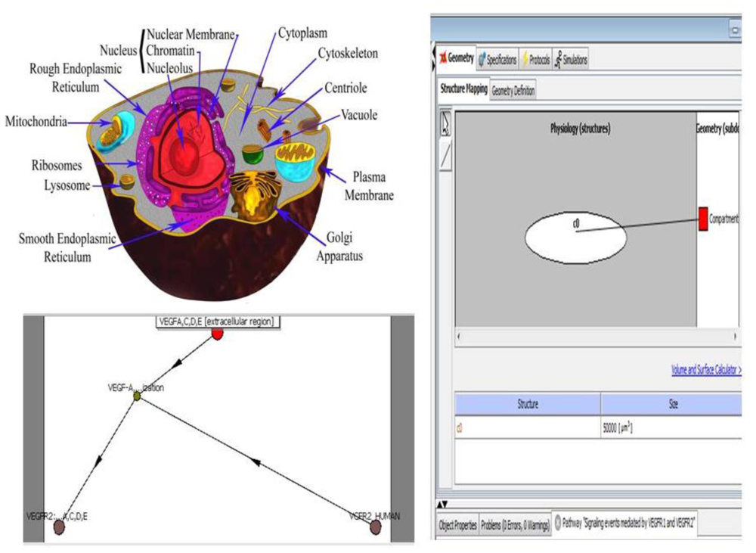Switch to Geometry Definition sub-tab
This screenshot has height=553, width=756.
[513, 91]
